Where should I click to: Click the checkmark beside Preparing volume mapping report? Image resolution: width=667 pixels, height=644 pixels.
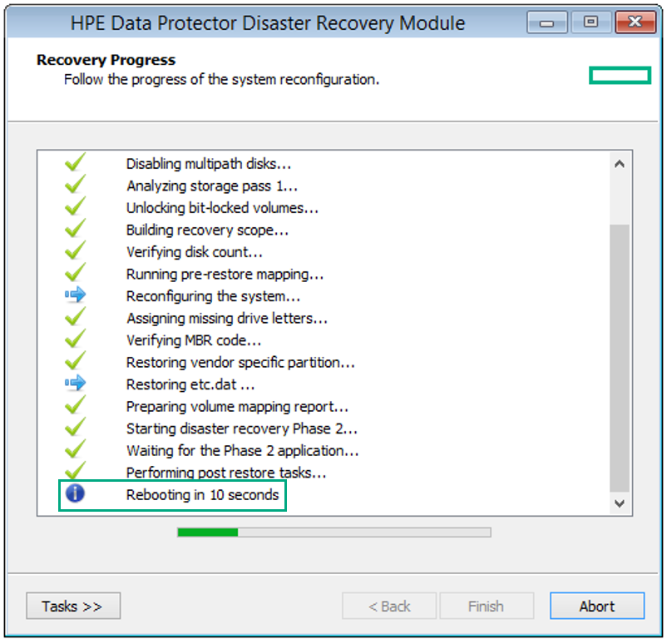(x=76, y=404)
